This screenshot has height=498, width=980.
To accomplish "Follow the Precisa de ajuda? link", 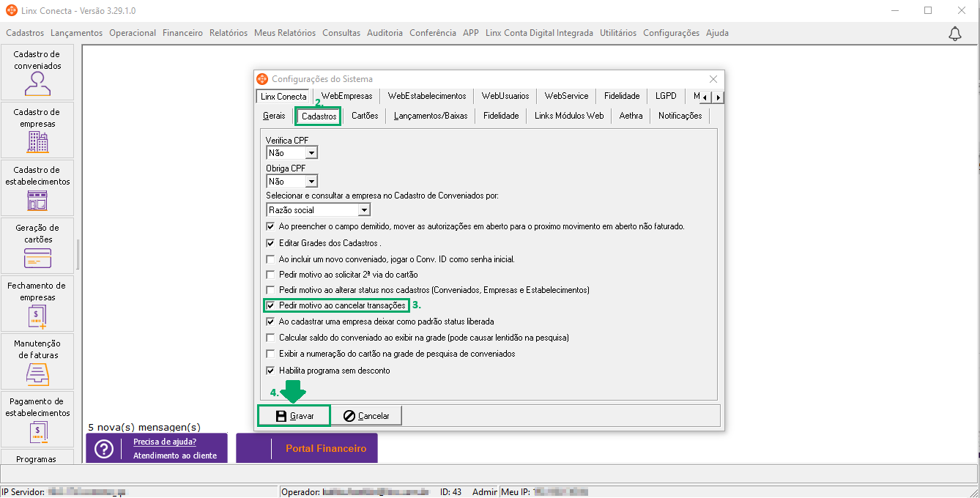I will pos(165,442).
